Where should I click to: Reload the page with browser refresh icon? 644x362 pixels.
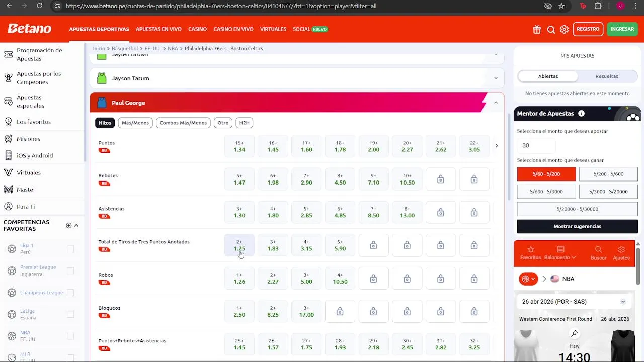pos(39,6)
